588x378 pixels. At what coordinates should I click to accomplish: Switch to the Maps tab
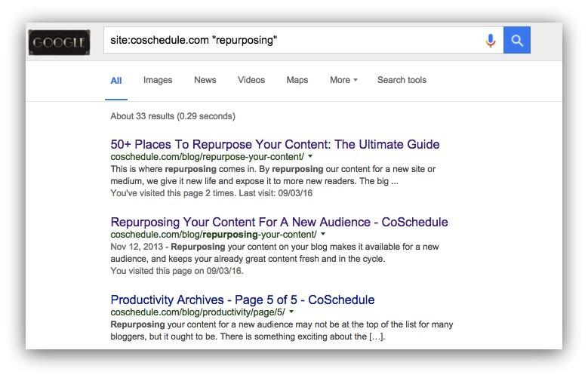click(x=297, y=80)
